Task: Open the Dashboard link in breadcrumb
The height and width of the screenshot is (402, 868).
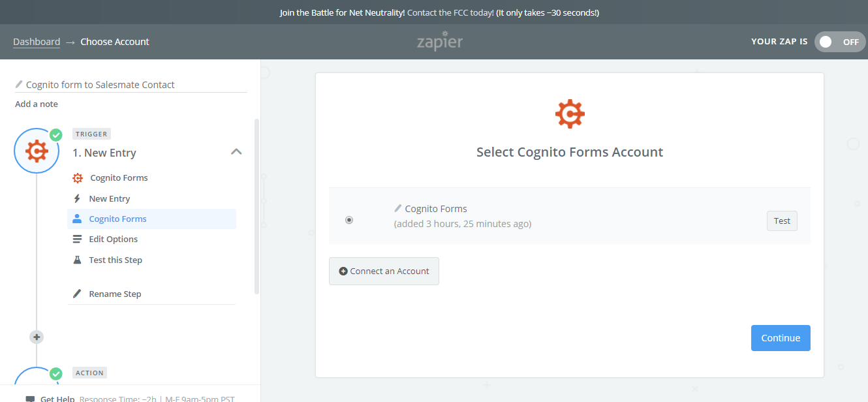Action: (x=37, y=41)
